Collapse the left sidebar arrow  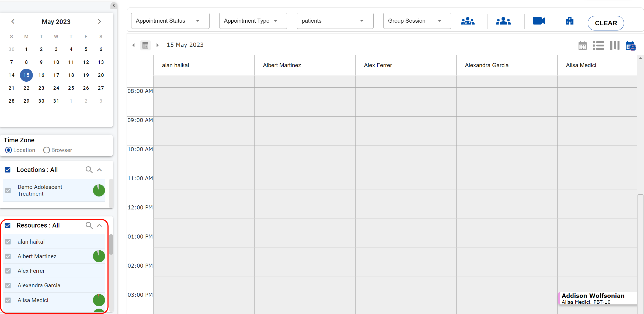point(114,5)
